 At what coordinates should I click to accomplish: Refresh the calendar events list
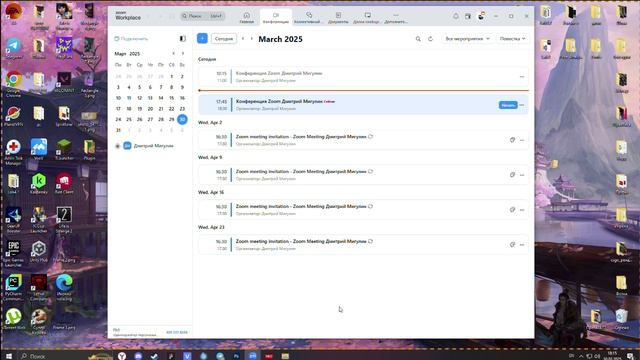430,39
